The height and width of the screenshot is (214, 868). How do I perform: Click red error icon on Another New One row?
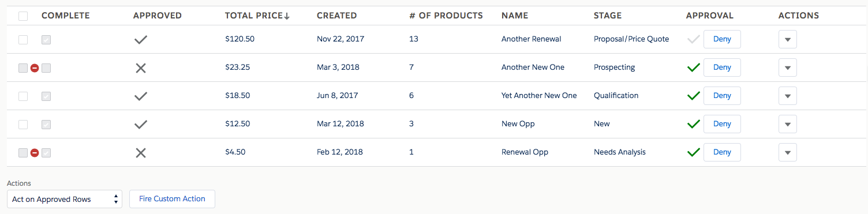pyautogui.click(x=35, y=68)
